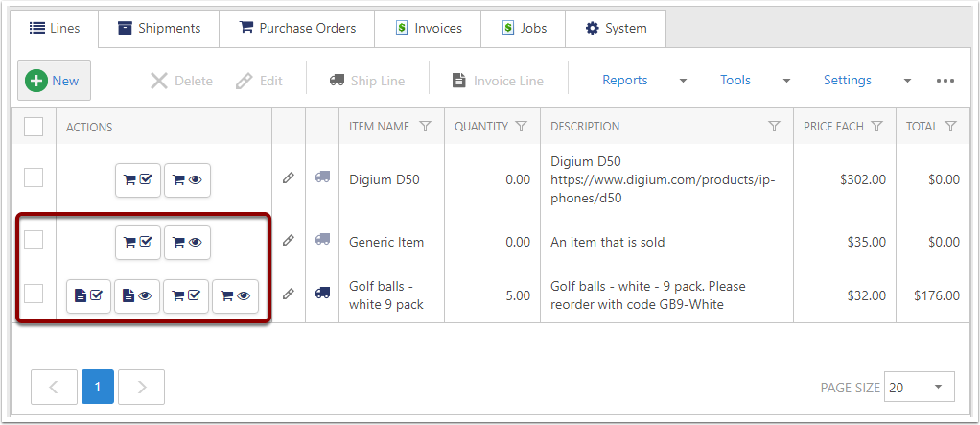
Task: Toggle the select-all checkbox in header
Action: tap(34, 127)
